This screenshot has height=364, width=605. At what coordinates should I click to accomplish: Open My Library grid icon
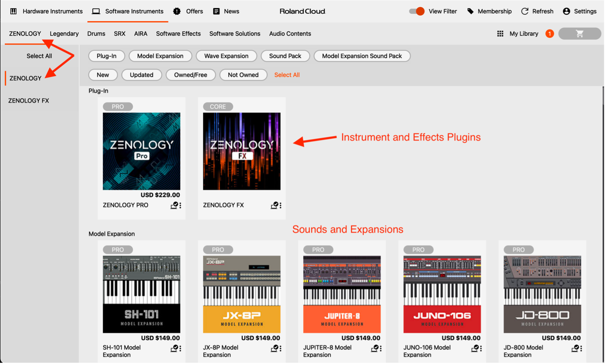tap(500, 34)
